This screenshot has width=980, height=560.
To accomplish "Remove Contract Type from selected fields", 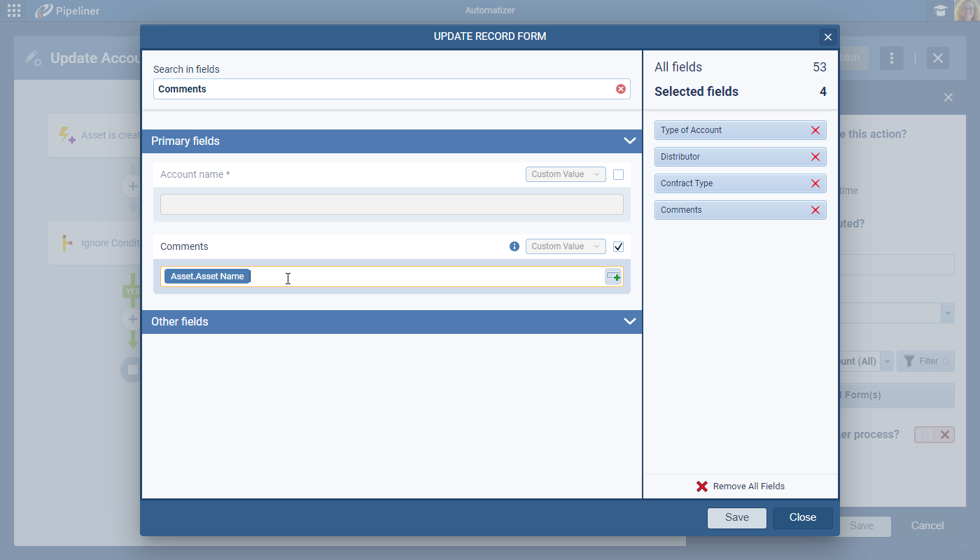I will 815,183.
